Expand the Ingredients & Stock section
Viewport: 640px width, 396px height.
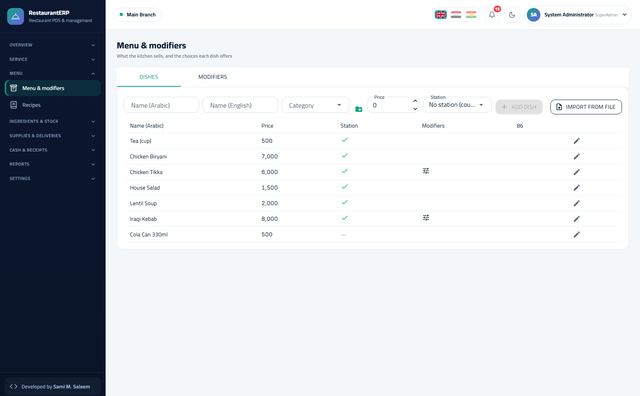click(x=52, y=121)
